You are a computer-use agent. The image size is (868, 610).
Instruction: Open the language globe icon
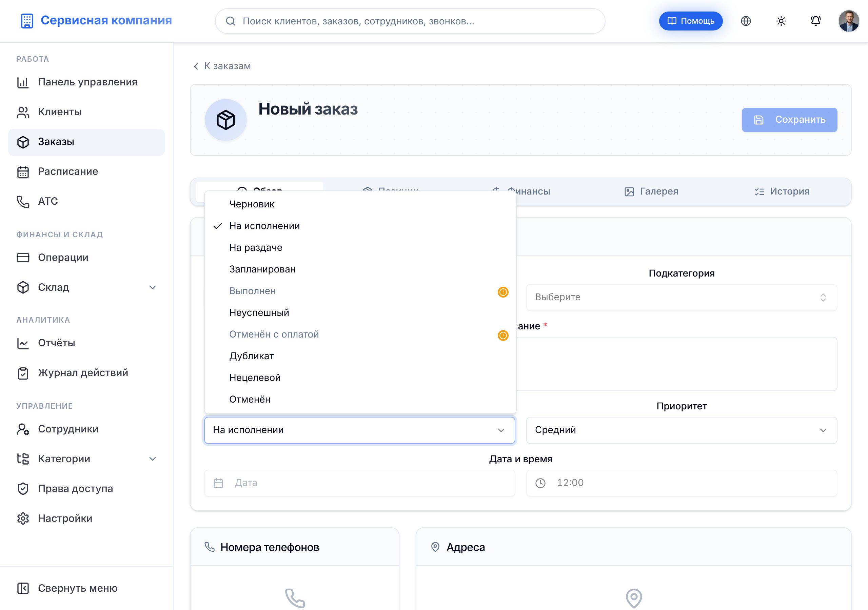[746, 21]
